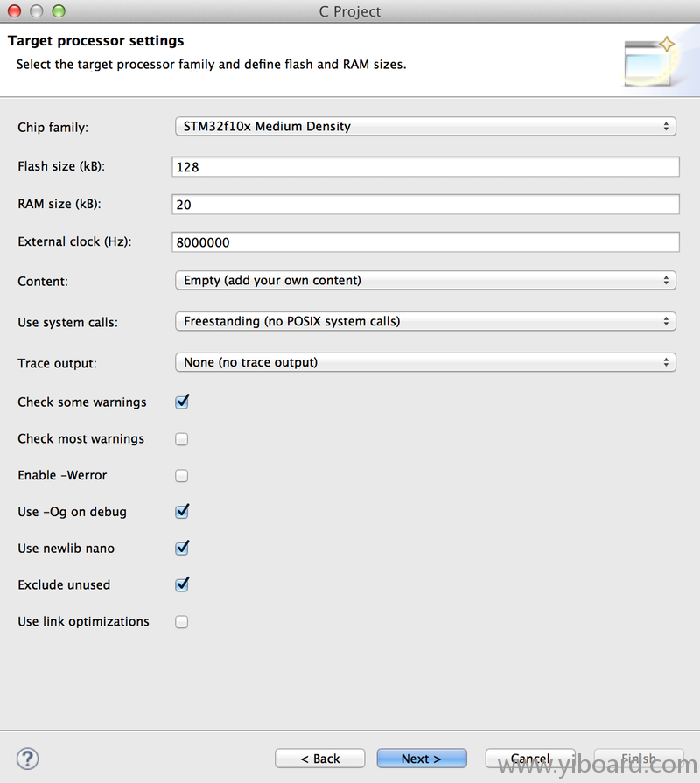Enable Use link optimizations checkbox
Viewport: 700px width, 783px height.
click(182, 622)
